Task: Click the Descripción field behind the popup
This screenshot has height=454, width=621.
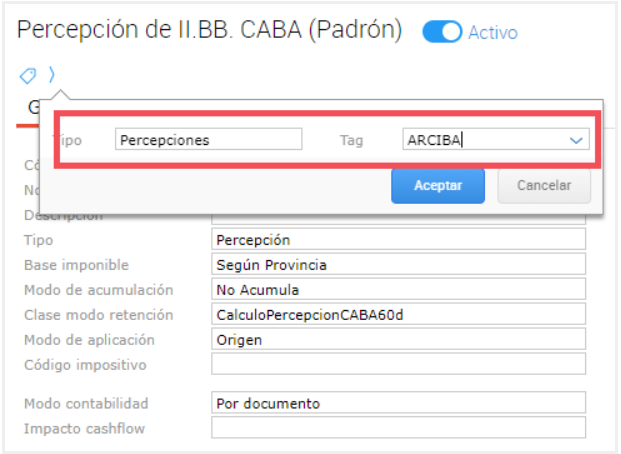Action: coord(398,216)
